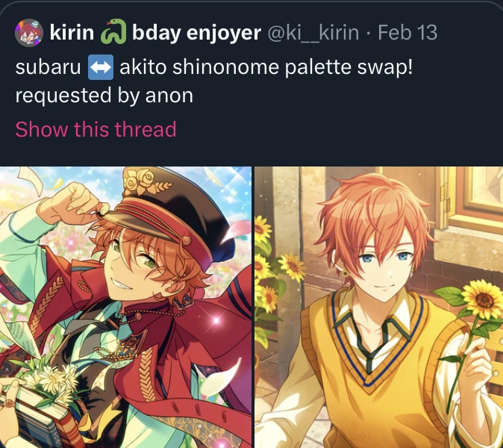Click the display name "kirin"
503x448 pixels.
(72, 32)
